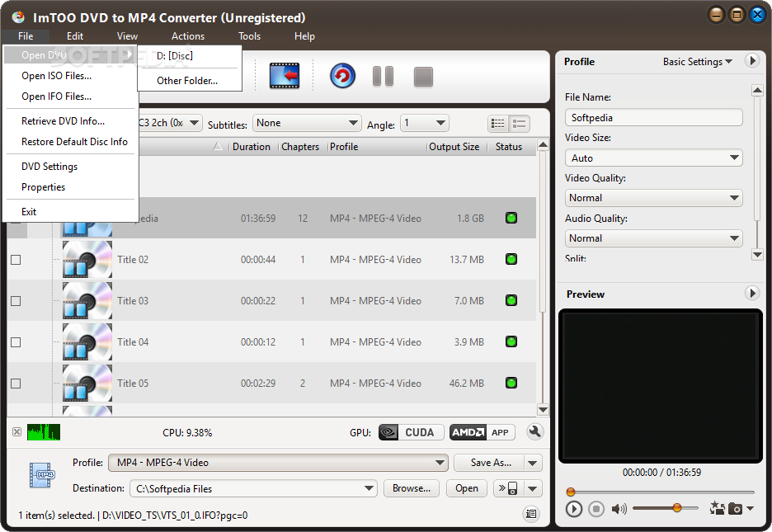
Task: Enable NVIDIA CUDA acceleration
Action: (411, 432)
